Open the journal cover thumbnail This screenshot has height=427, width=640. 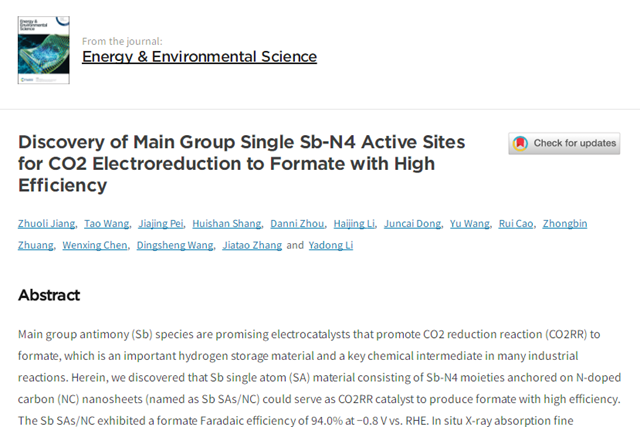click(x=43, y=49)
